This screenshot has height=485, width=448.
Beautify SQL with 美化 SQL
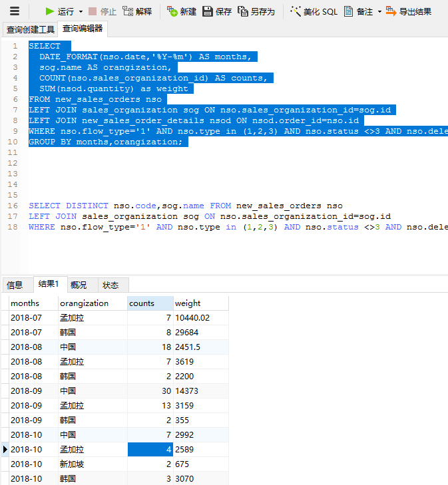(x=314, y=11)
